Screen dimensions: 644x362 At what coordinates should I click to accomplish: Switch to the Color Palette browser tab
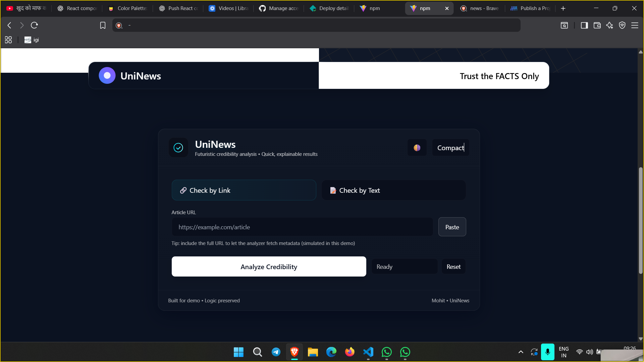[128, 8]
